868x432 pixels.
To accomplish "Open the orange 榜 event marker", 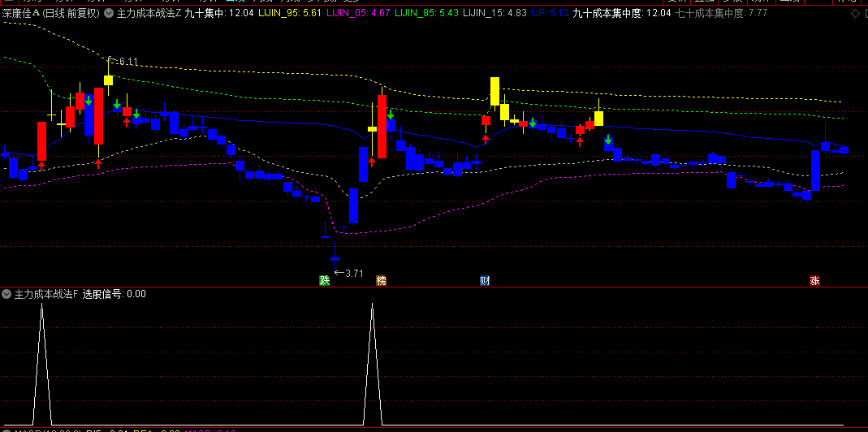I will pos(381,281).
